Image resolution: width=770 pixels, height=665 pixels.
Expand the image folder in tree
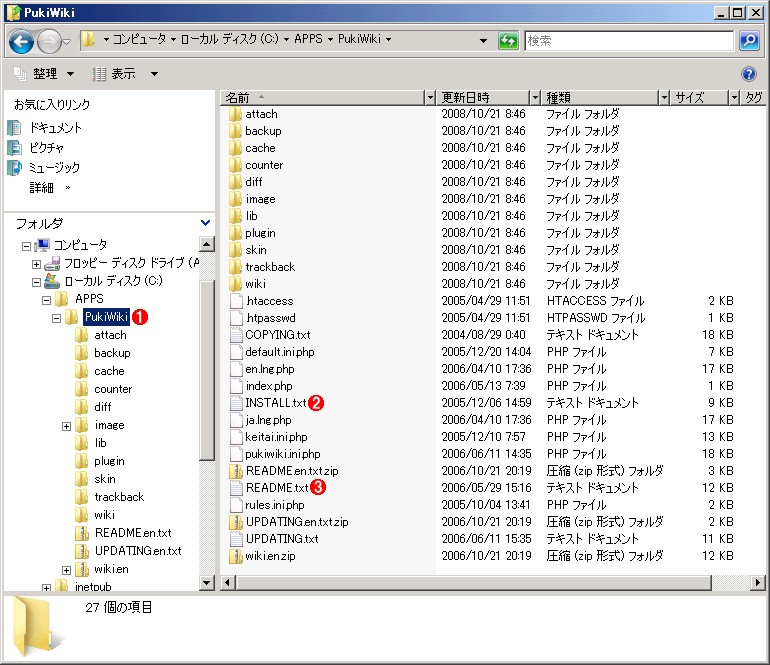pyautogui.click(x=66, y=426)
